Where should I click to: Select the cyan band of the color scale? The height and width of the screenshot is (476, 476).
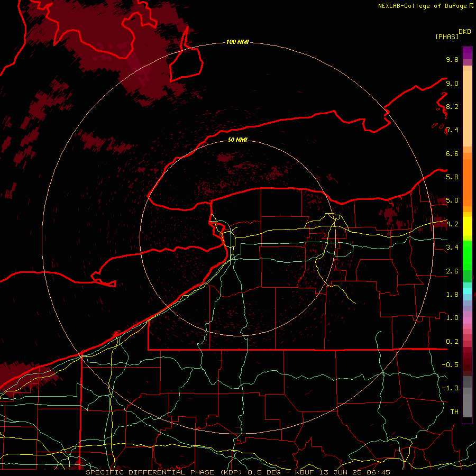(467, 291)
